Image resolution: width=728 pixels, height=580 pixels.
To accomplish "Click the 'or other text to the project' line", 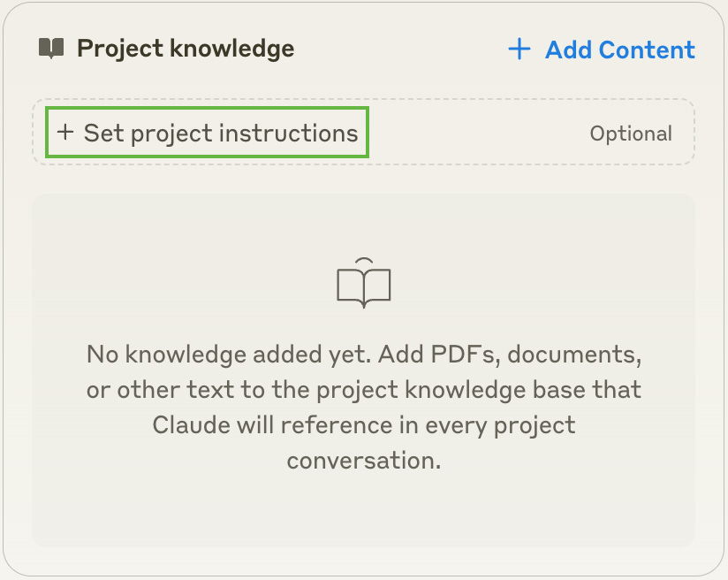I will pyautogui.click(x=242, y=389).
